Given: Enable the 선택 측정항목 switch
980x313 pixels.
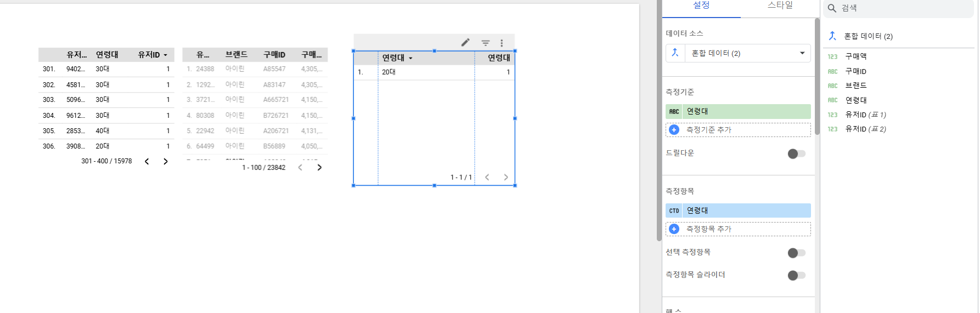Looking at the screenshot, I should tap(796, 253).
